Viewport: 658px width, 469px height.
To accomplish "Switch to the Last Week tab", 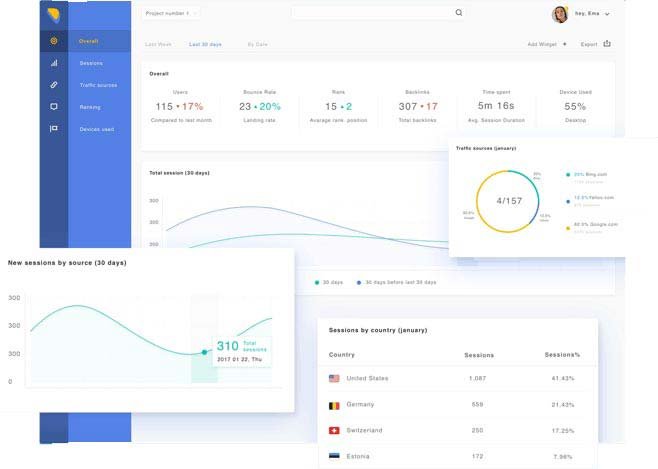I will point(157,45).
